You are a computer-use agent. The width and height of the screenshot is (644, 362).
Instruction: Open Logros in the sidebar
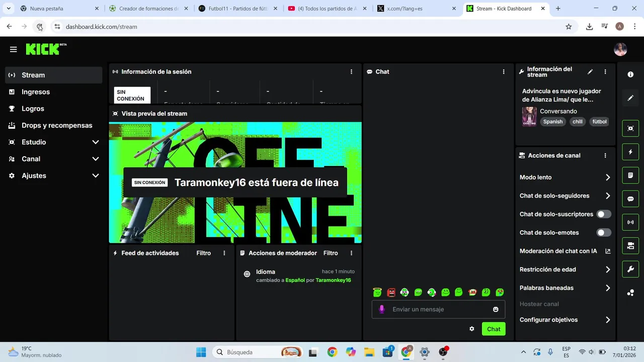pos(54,109)
